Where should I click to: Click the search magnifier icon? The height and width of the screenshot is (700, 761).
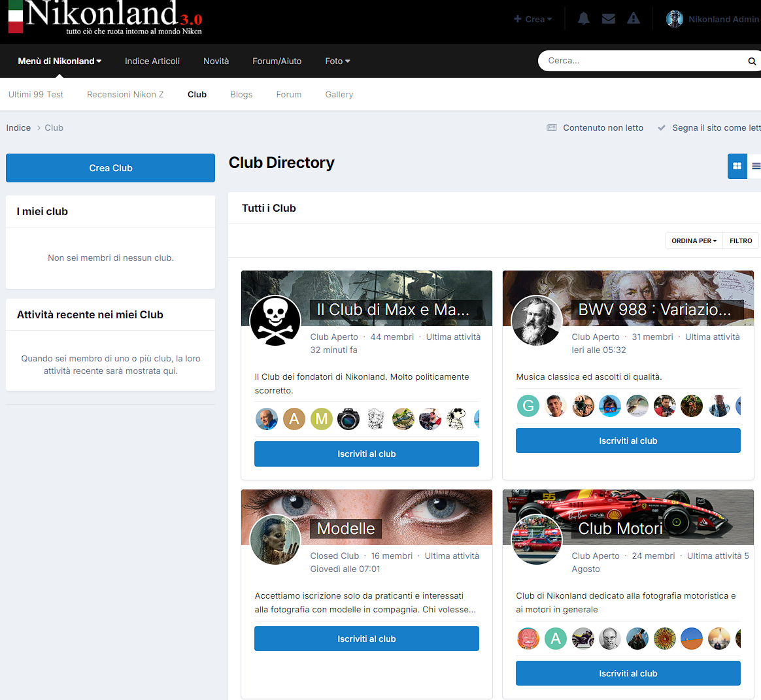751,61
